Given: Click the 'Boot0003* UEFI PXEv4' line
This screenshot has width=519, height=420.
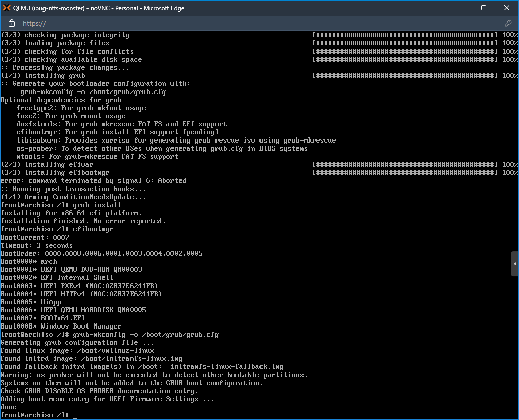Looking at the screenshot, I should coord(79,286).
